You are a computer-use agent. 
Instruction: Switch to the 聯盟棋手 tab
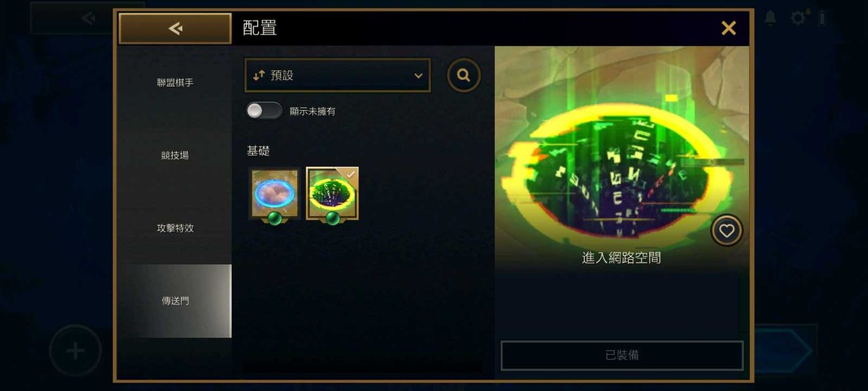[x=175, y=83]
